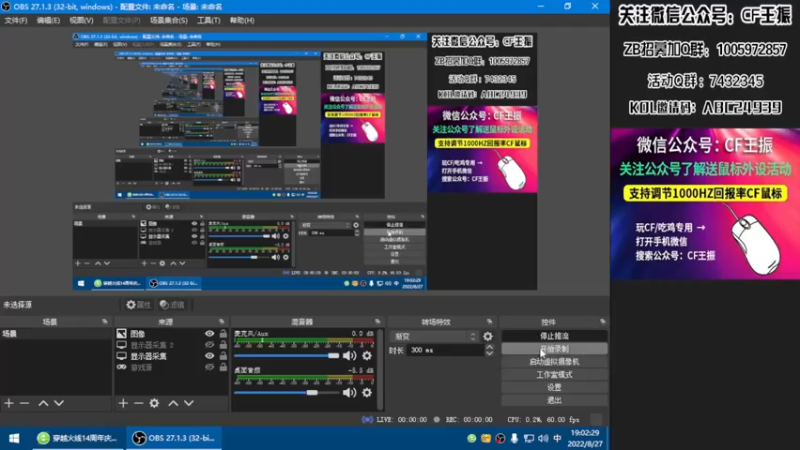800x450 pixels.
Task: Click the audio mixer vertical scrollbar
Action: 380,370
